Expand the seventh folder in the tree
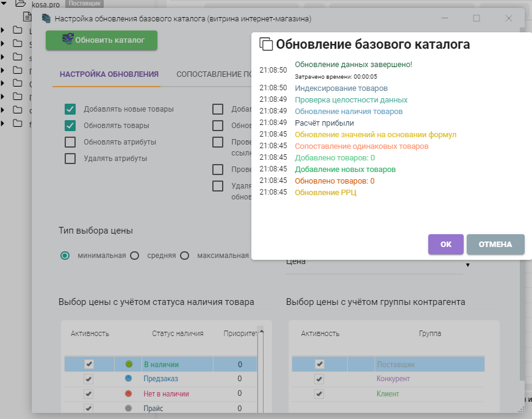This screenshot has height=419, width=532. (2, 110)
